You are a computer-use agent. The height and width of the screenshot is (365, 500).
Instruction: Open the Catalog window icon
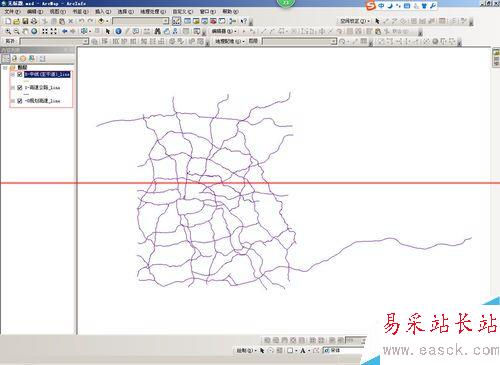click(x=196, y=21)
